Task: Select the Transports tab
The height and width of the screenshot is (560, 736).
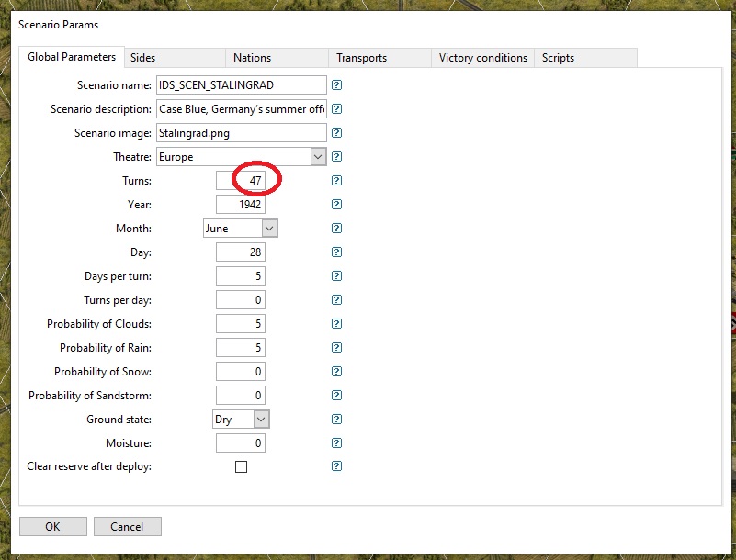Action: (x=361, y=58)
